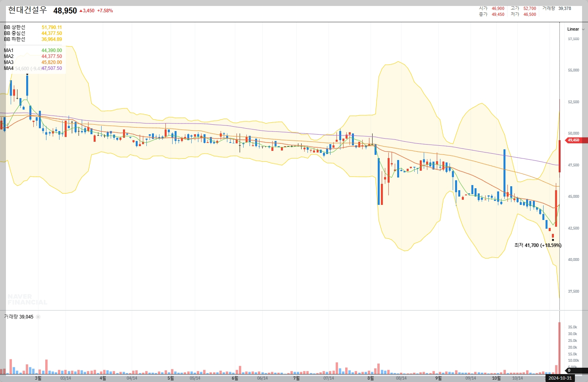
Task: Click the header 거래량 39,378 volume
Action: coord(557,8)
